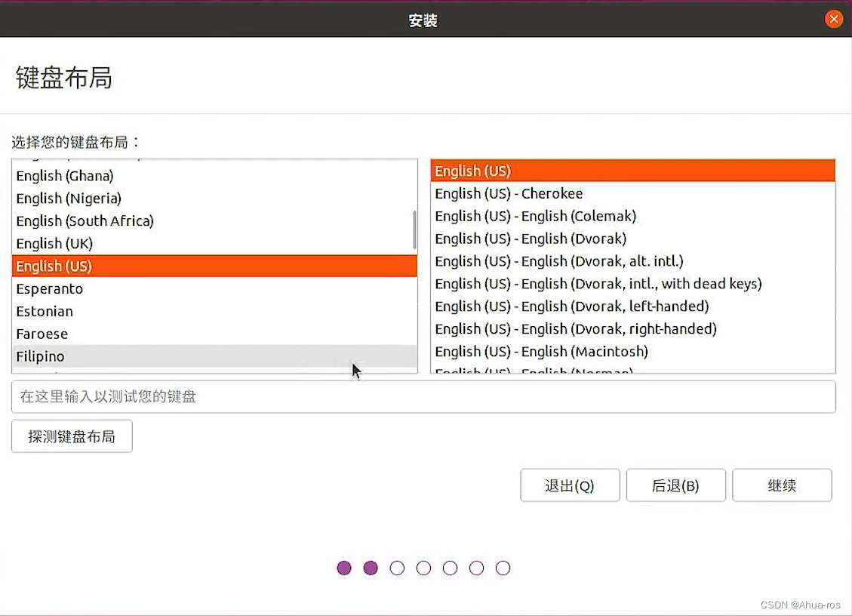Click the 后退(B) back button

676,485
